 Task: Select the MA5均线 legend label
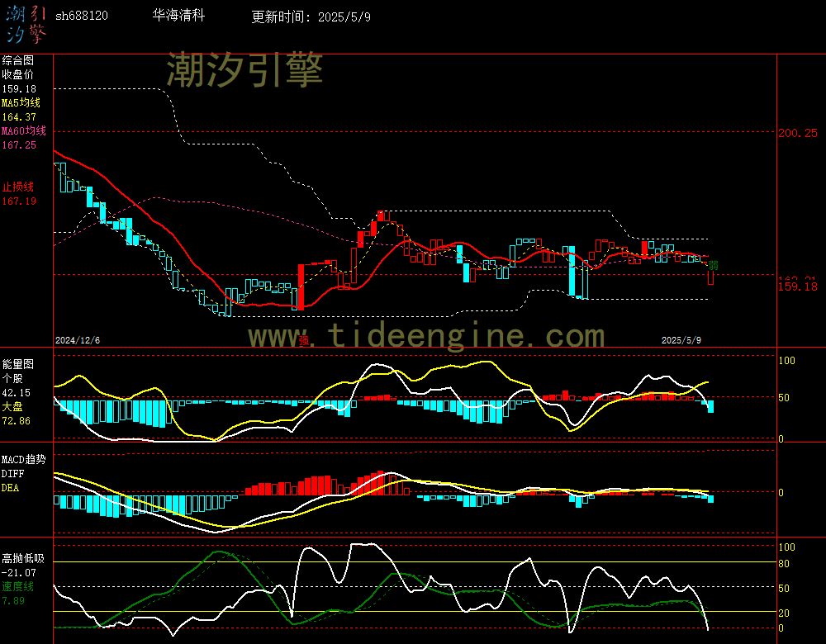tap(21, 102)
